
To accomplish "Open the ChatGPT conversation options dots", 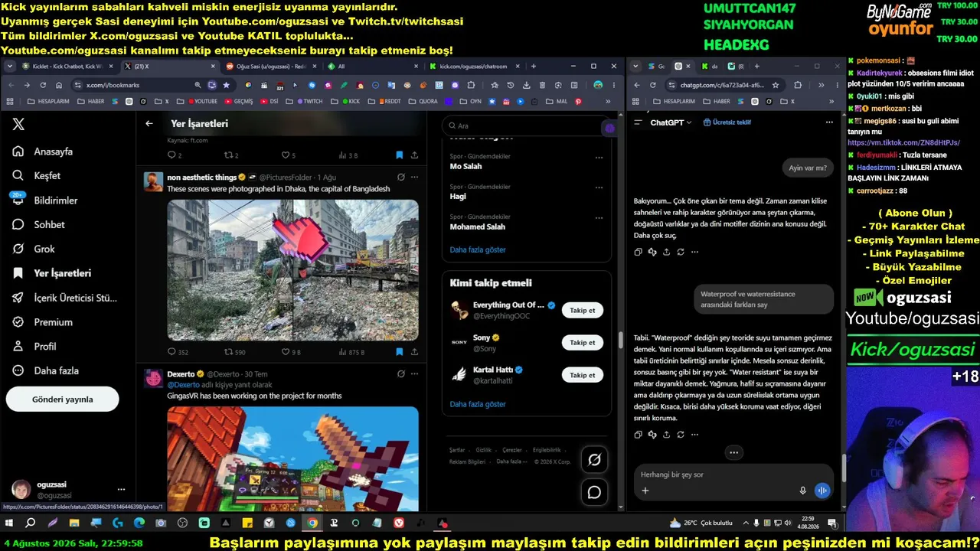I will tap(829, 122).
